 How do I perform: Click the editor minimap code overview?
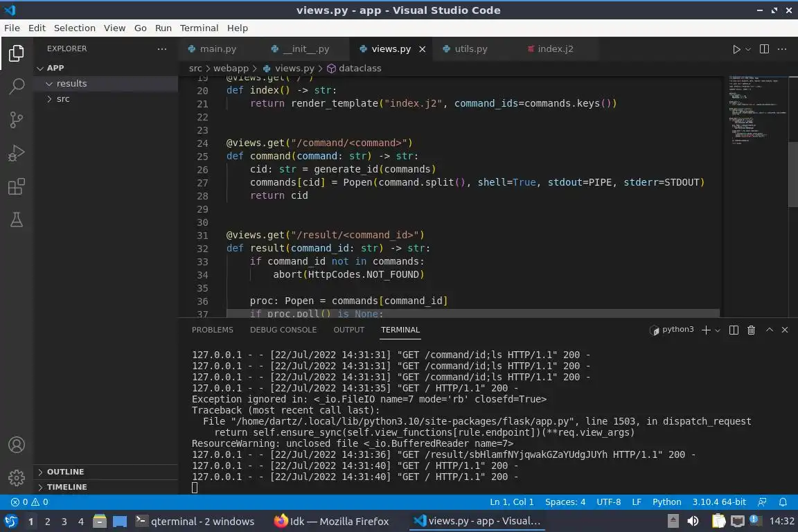(758, 110)
